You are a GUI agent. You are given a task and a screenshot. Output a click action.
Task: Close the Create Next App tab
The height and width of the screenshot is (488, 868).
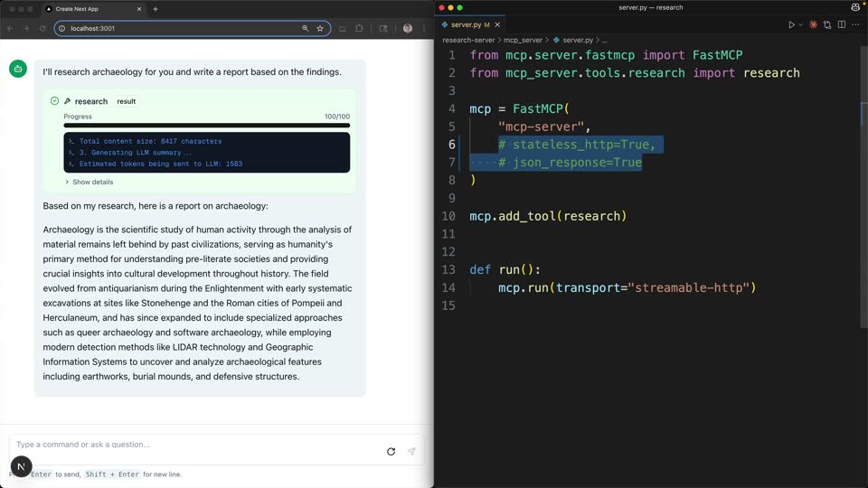click(139, 9)
